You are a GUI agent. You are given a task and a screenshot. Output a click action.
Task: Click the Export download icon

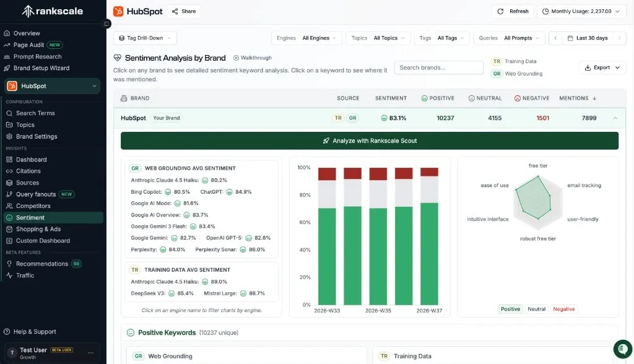588,67
